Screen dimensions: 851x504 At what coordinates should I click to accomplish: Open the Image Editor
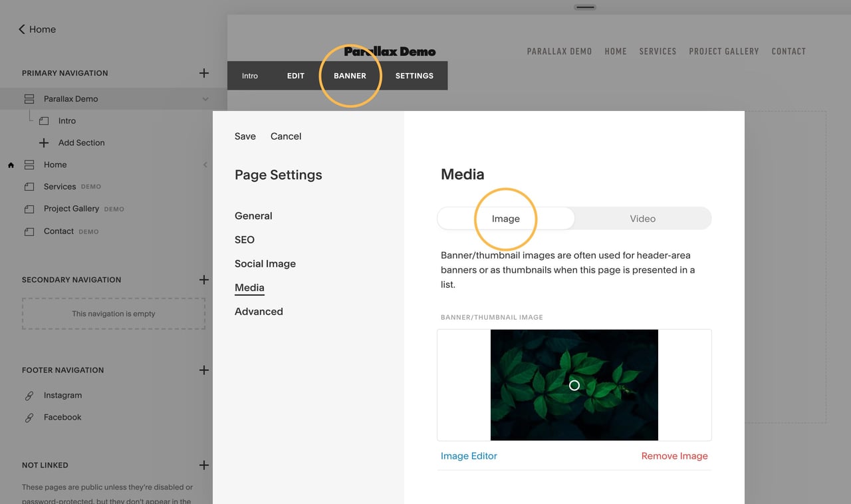[468, 456]
